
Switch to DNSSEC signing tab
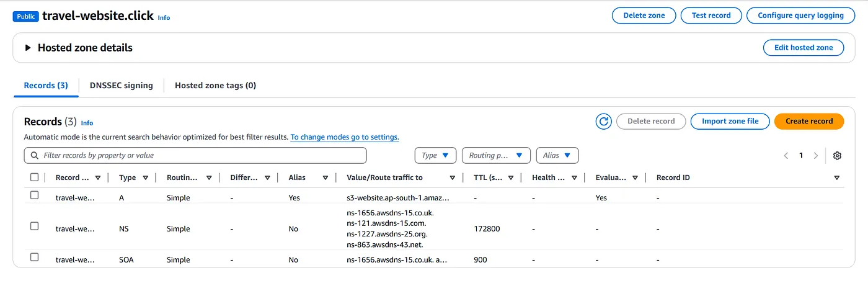(122, 86)
